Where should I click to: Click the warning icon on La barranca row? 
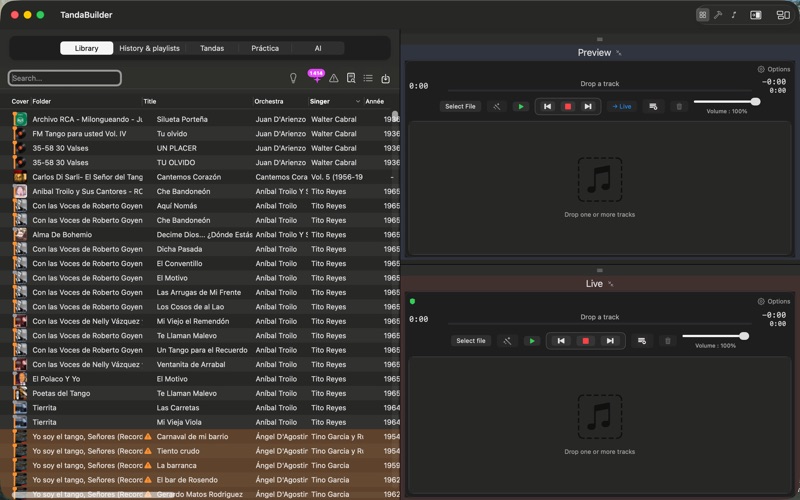[x=148, y=465]
